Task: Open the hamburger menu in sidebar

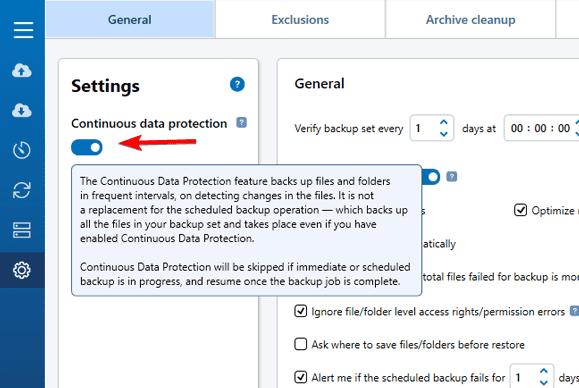Action: pyautogui.click(x=23, y=30)
